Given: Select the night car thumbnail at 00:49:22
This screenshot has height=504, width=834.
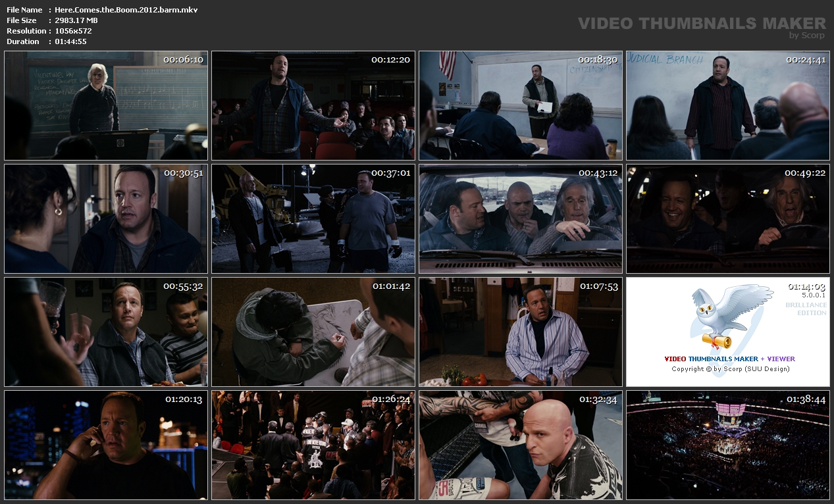Looking at the screenshot, I should (x=728, y=218).
